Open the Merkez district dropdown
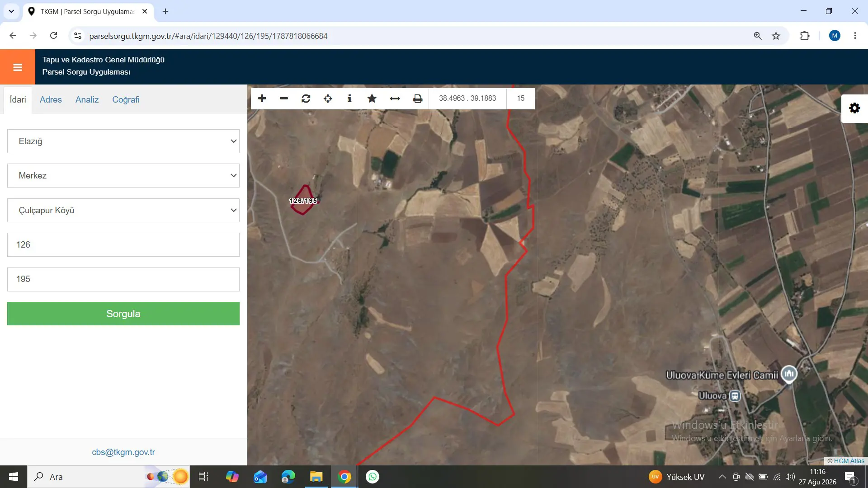868x488 pixels. [x=123, y=176]
